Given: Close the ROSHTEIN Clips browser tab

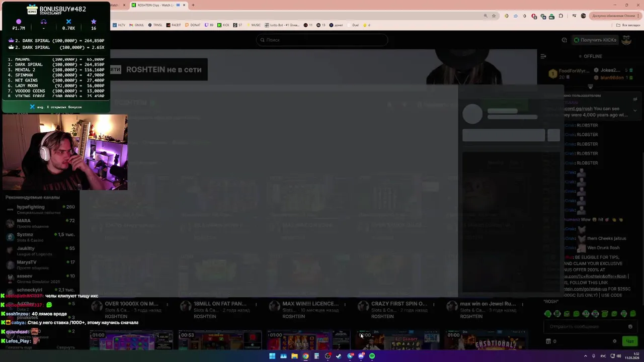Looking at the screenshot, I should [184, 5].
